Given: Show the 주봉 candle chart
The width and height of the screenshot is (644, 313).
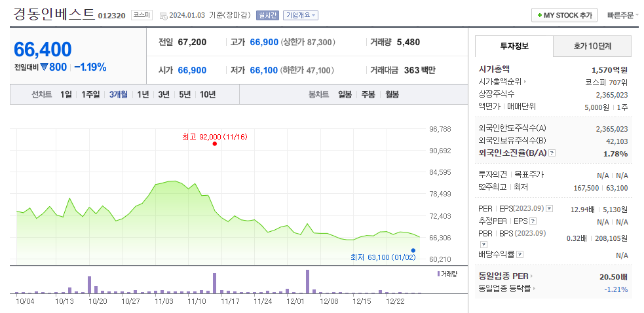Looking at the screenshot, I should click(368, 94).
